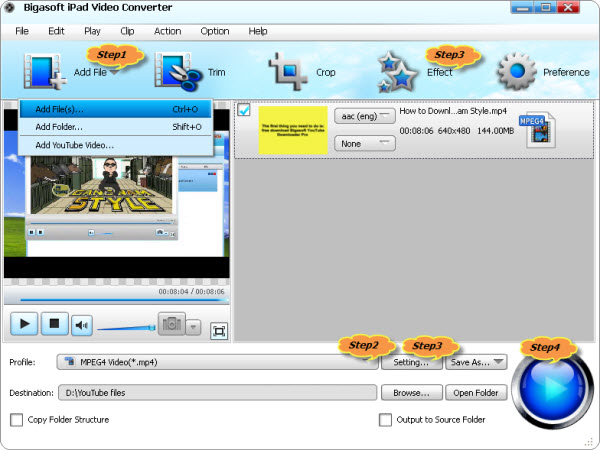The height and width of the screenshot is (450, 600).
Task: Click the Open Folder button
Action: (x=476, y=393)
